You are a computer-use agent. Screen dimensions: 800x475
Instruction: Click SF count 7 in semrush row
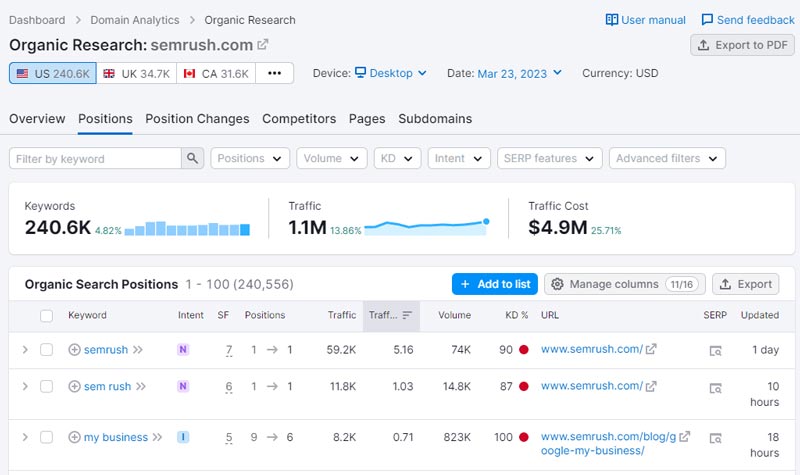point(229,350)
